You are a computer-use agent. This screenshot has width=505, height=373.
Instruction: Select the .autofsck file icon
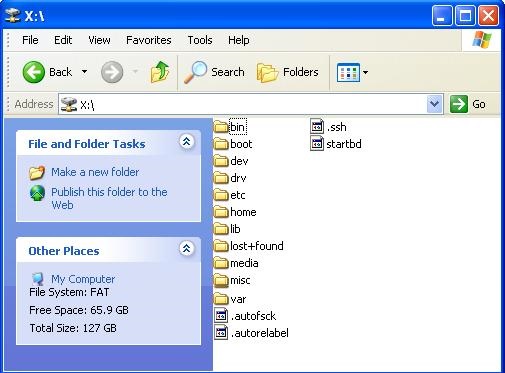pyautogui.click(x=221, y=315)
